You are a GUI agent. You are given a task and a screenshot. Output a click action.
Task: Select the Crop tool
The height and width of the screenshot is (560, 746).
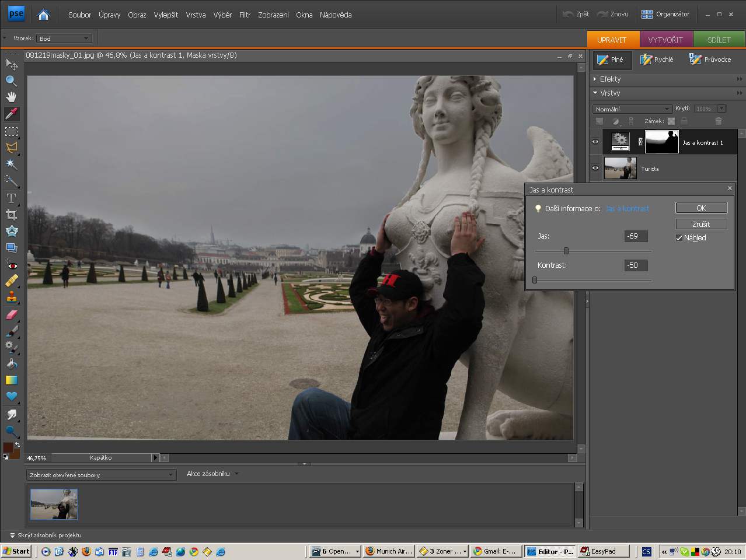coord(11,215)
